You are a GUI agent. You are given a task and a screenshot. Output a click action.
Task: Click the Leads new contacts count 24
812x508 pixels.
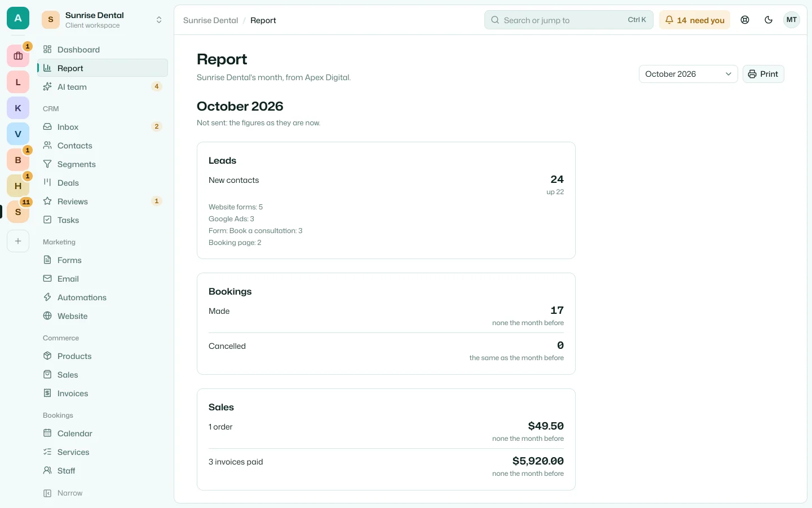[x=557, y=179]
